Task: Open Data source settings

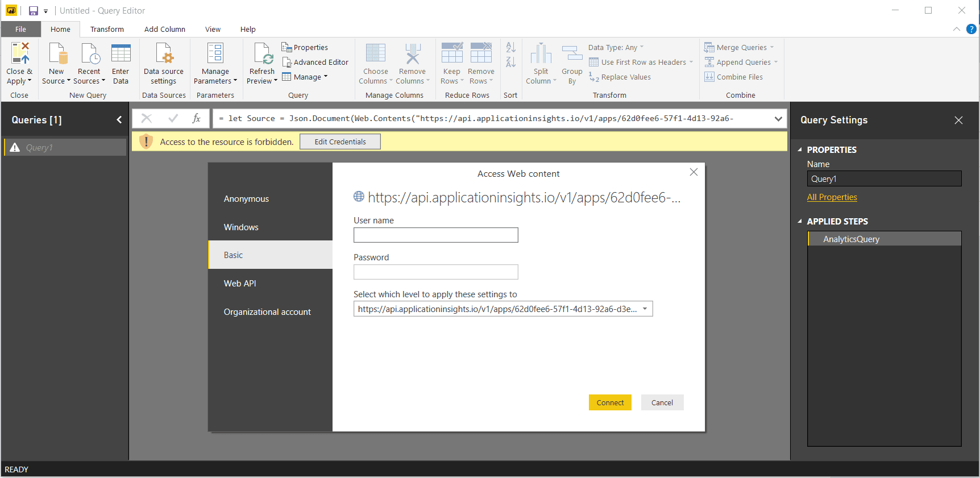Action: click(x=164, y=53)
